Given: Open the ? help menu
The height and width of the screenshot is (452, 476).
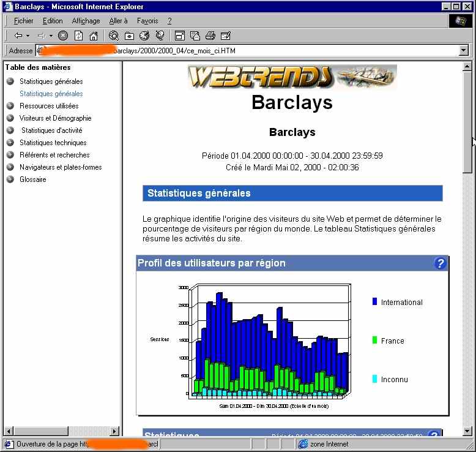Looking at the screenshot, I should (169, 21).
